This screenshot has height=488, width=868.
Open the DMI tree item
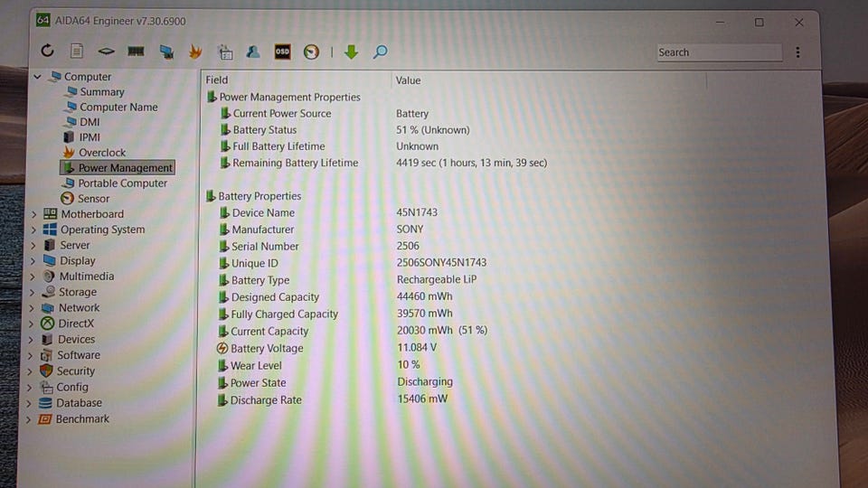[90, 122]
